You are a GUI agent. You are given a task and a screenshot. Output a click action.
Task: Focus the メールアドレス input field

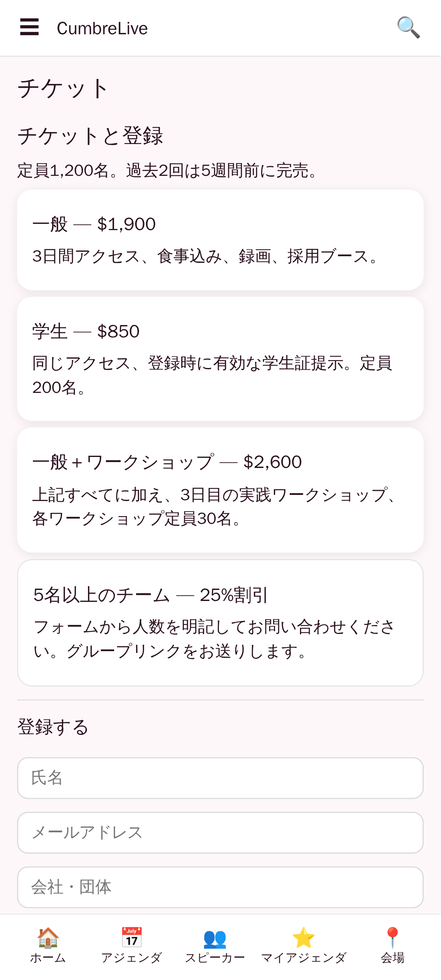click(x=220, y=833)
